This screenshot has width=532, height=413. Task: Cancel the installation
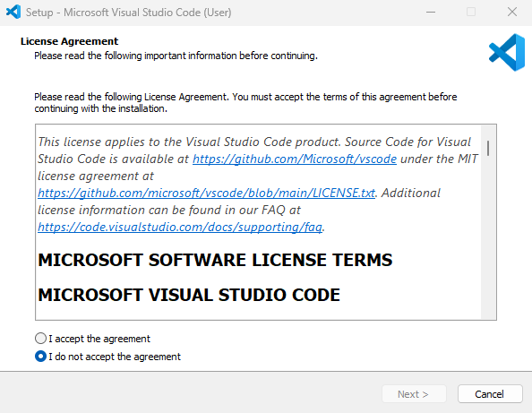(490, 394)
